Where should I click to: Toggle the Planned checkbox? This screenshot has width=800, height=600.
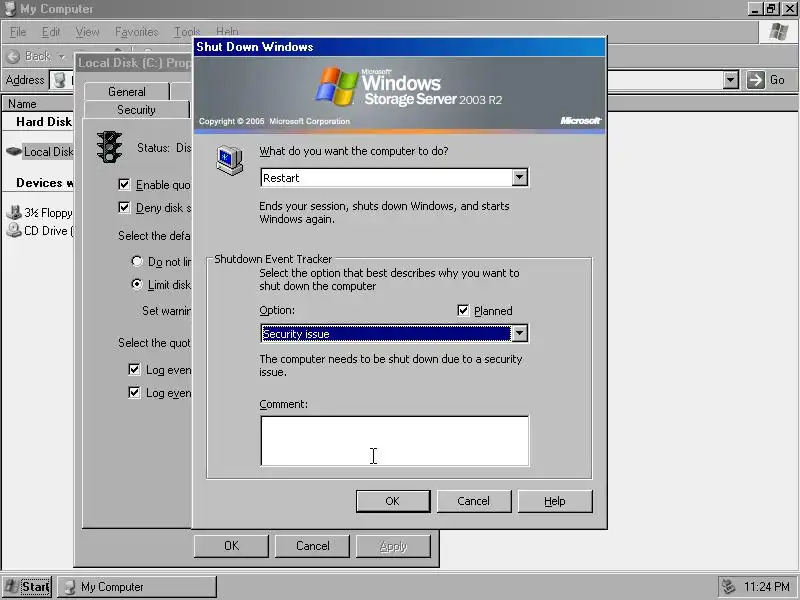point(463,310)
